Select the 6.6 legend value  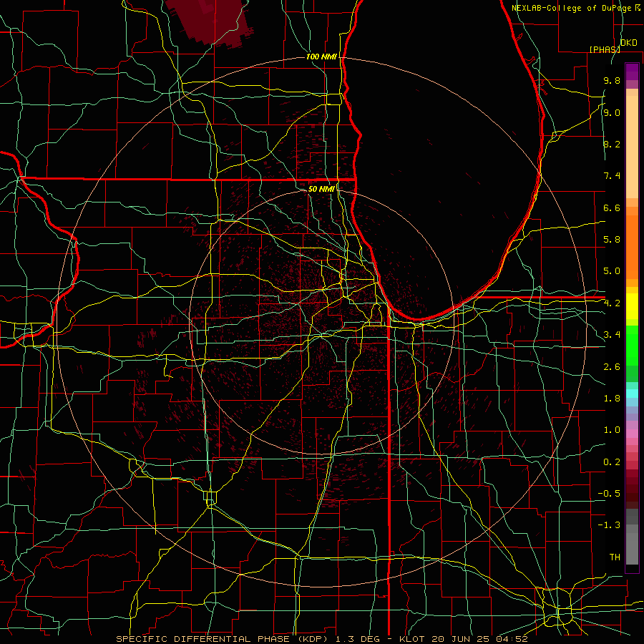click(x=612, y=208)
